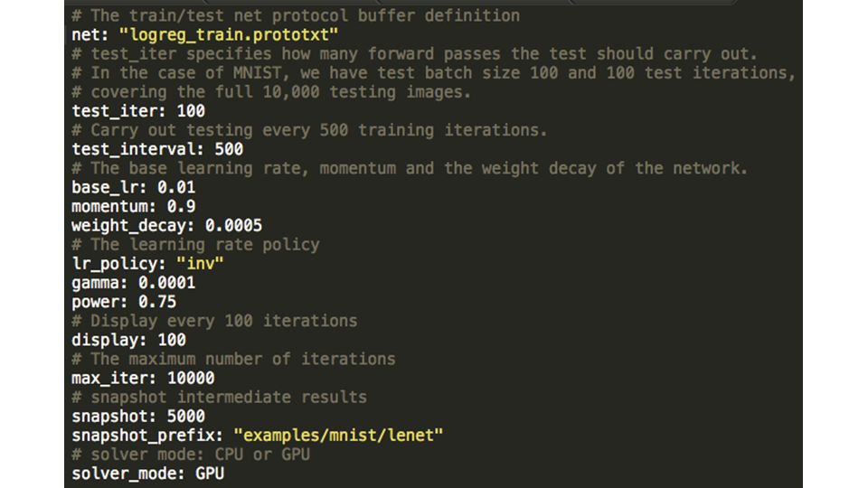Place cursor on gamma: 0.0001

tap(134, 283)
